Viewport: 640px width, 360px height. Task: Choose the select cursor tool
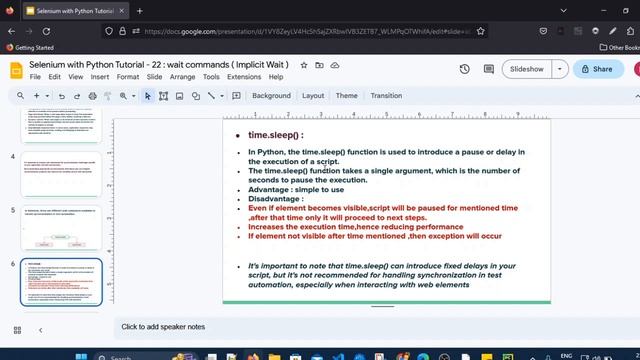[x=148, y=96]
